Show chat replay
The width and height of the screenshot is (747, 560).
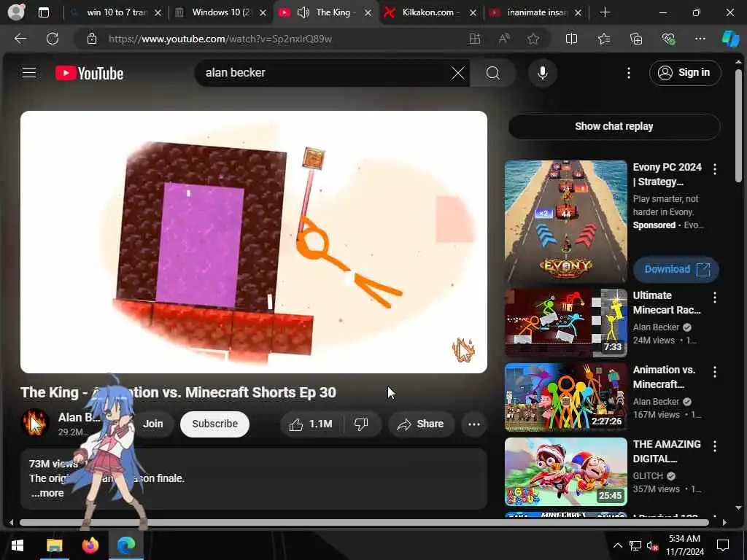[x=614, y=127]
